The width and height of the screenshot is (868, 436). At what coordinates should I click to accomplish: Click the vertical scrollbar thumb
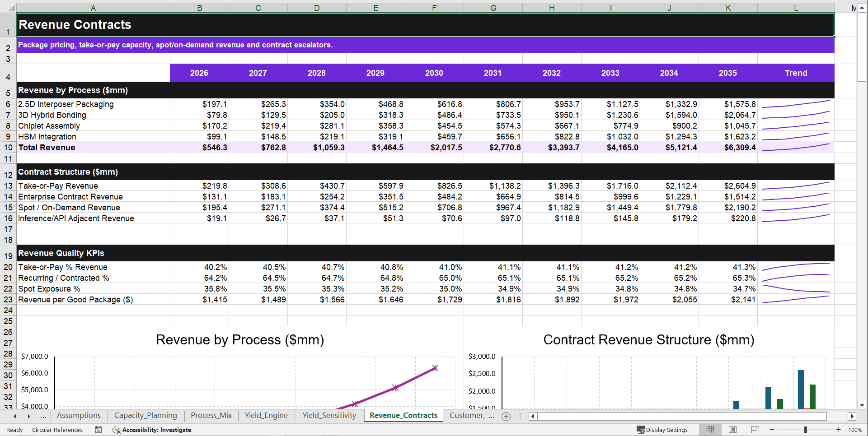pyautogui.click(x=862, y=47)
